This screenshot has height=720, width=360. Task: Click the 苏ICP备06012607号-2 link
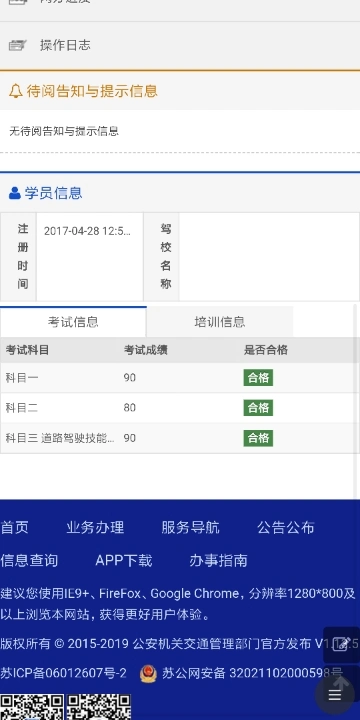[x=63, y=673]
